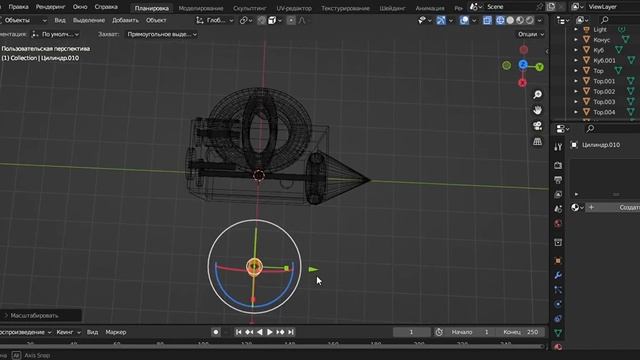Open the browse material dropdown
This screenshot has width=640, height=360.
[577, 208]
